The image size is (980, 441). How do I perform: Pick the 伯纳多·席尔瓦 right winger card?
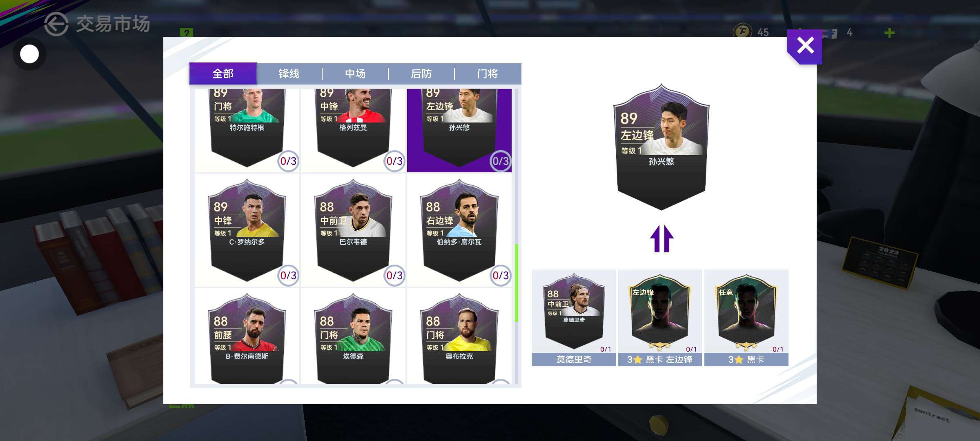pyautogui.click(x=459, y=230)
